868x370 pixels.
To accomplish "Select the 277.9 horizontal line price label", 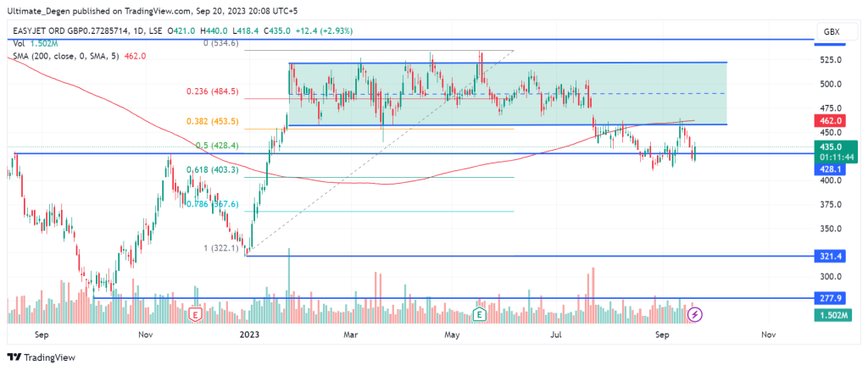I will (830, 298).
